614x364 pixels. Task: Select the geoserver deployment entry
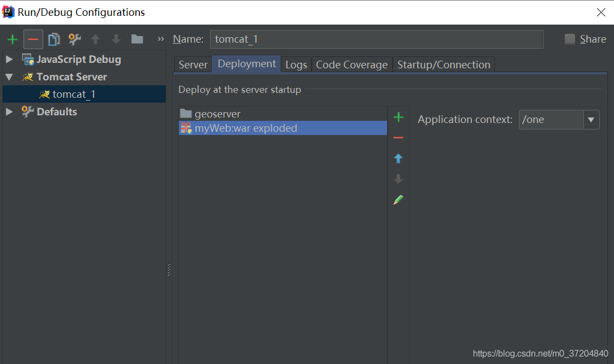pyautogui.click(x=218, y=114)
